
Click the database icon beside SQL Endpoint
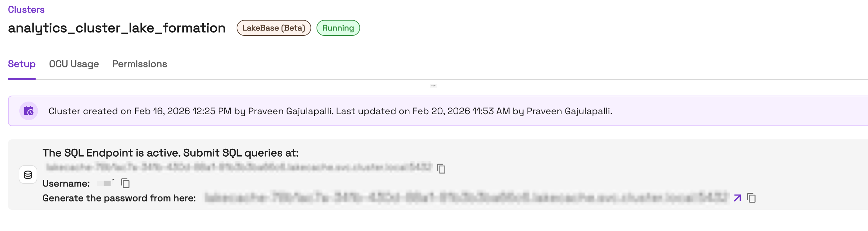[28, 175]
